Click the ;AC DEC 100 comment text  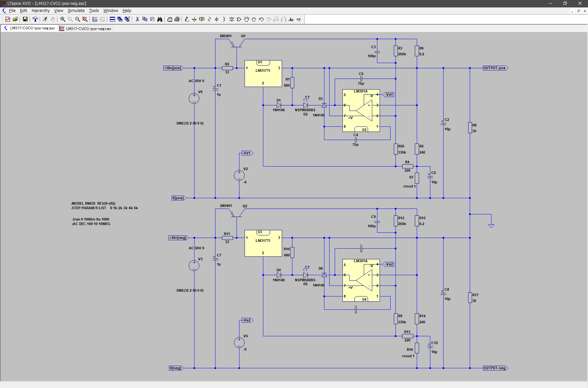(91, 224)
